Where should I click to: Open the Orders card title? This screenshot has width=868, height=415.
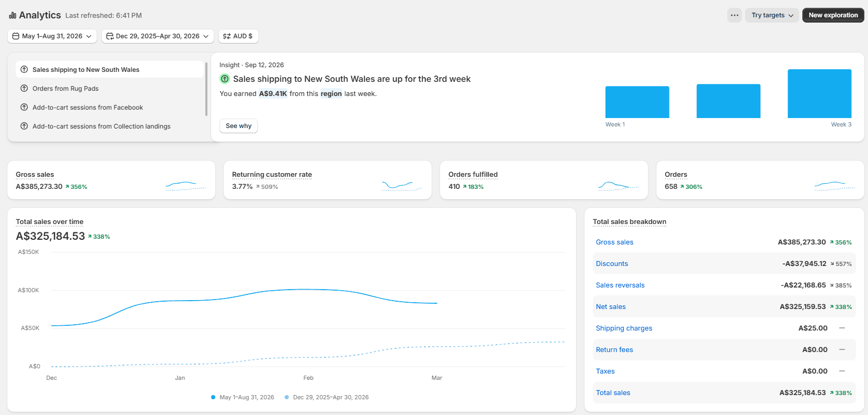pos(676,175)
